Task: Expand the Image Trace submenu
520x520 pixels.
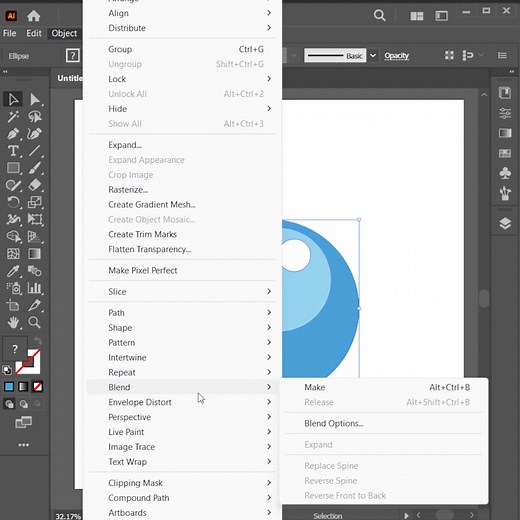Action: (269, 447)
